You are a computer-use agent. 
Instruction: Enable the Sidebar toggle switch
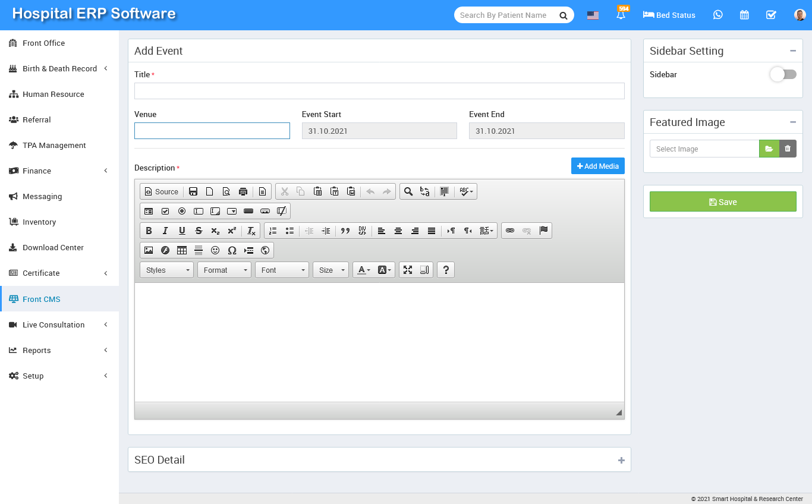[783, 74]
